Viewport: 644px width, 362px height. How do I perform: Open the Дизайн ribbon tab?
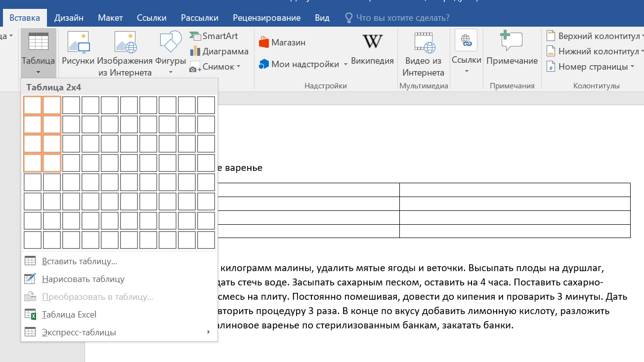(x=69, y=18)
